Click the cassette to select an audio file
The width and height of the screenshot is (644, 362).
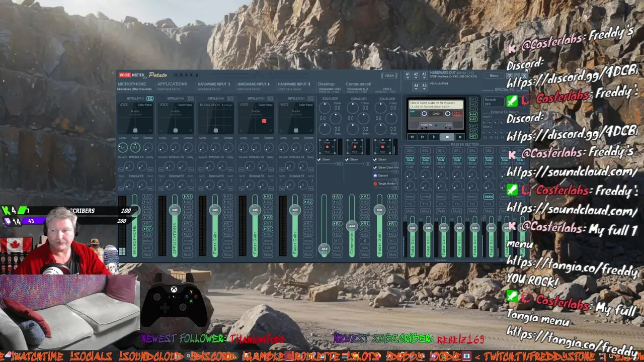pyautogui.click(x=435, y=105)
